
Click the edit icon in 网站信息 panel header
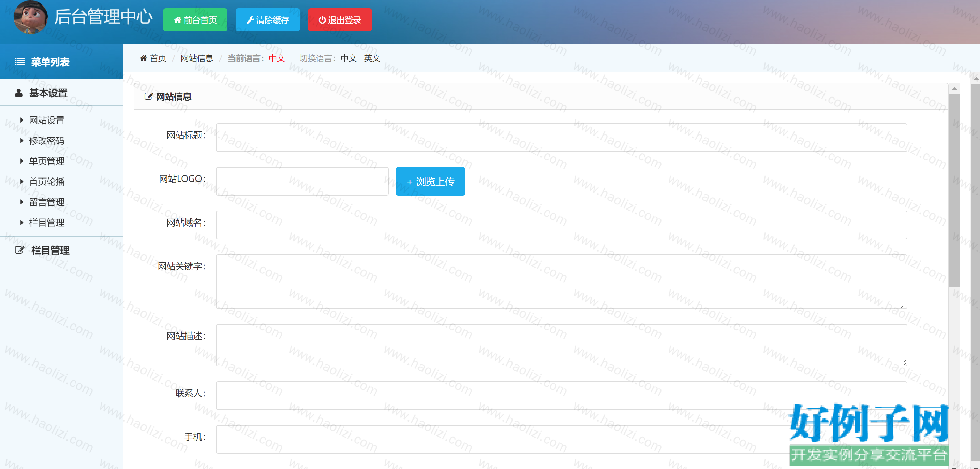click(149, 96)
